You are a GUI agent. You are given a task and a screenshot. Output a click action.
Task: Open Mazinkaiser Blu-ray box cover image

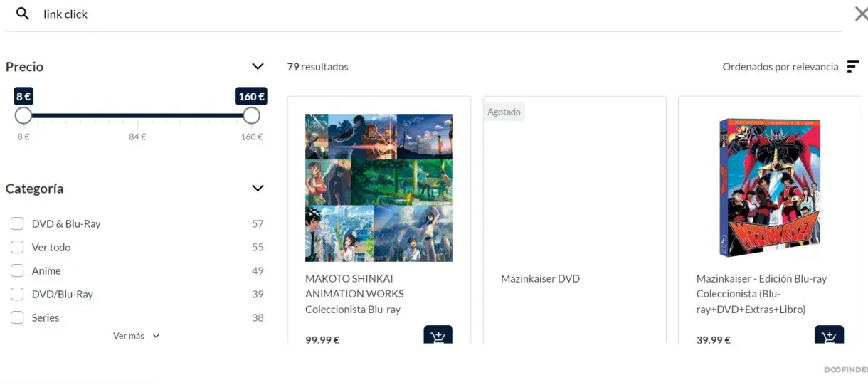770,188
